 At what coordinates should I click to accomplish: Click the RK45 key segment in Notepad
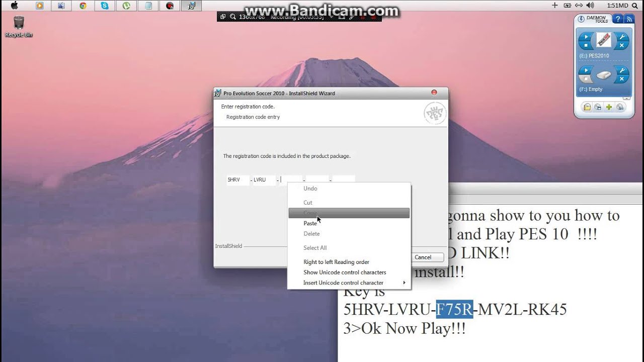point(548,309)
